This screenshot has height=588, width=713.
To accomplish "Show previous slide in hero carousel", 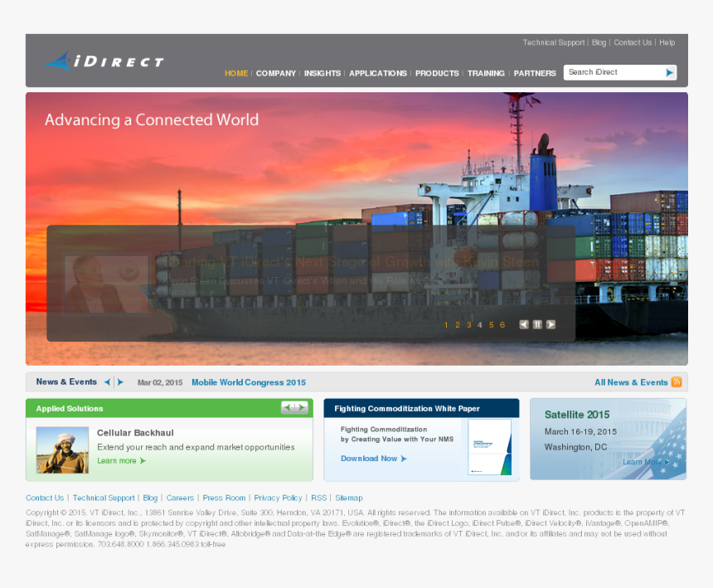I will 524,324.
